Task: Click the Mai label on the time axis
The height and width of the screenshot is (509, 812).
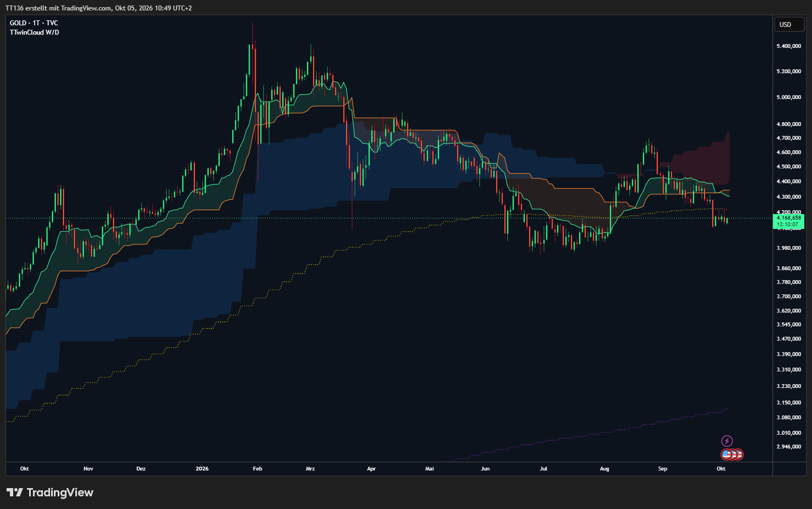Action: tap(429, 469)
